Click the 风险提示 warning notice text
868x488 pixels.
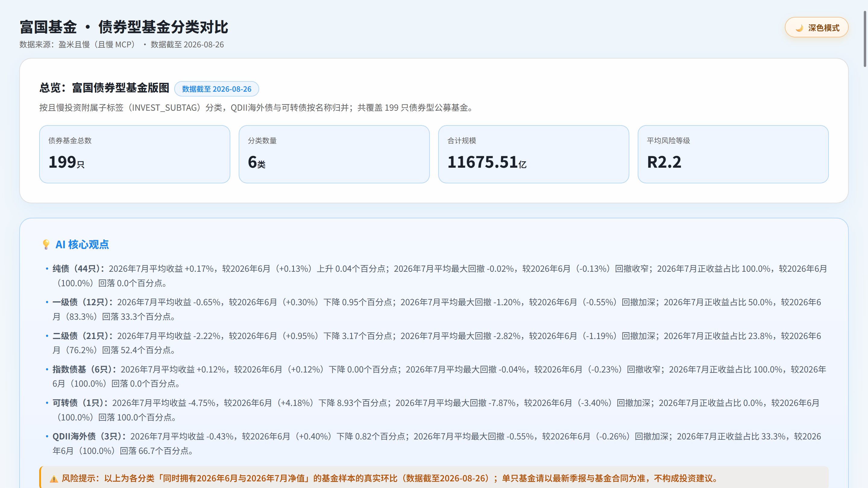[x=390, y=479]
